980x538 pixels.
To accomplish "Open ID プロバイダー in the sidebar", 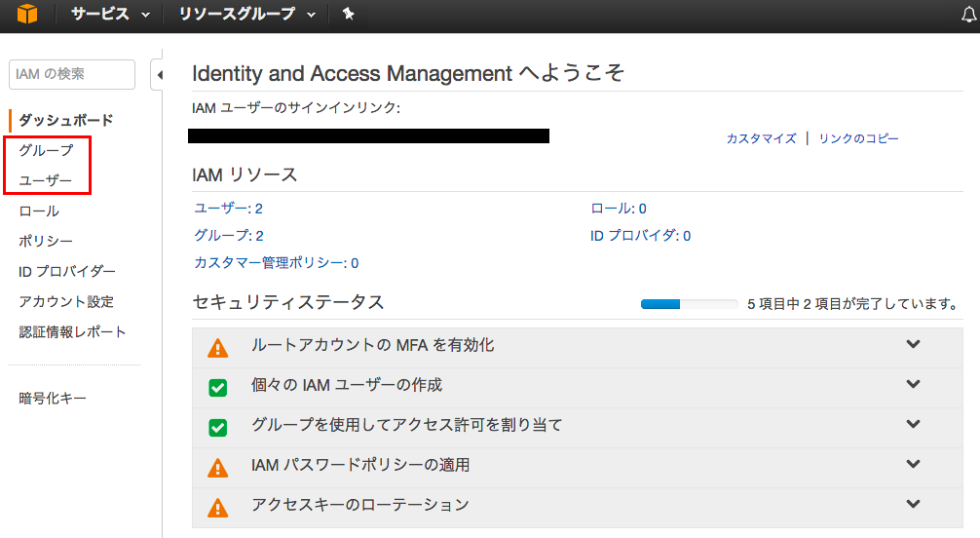I will pyautogui.click(x=67, y=272).
